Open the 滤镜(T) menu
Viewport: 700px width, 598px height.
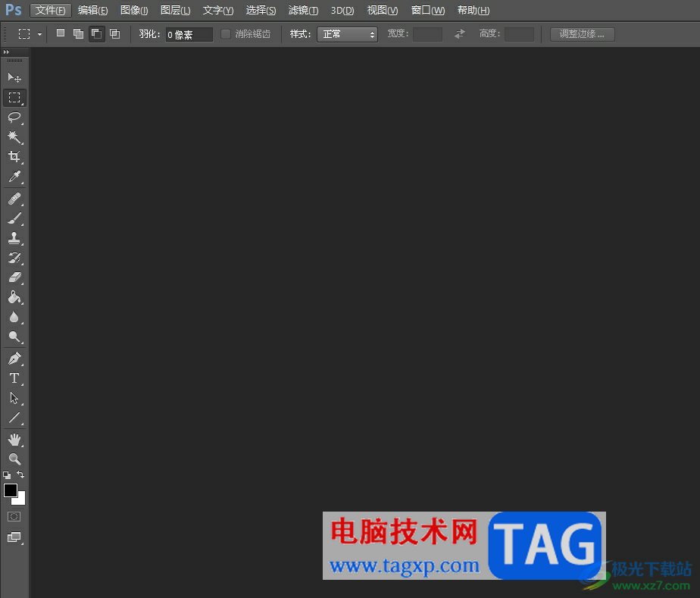[303, 11]
